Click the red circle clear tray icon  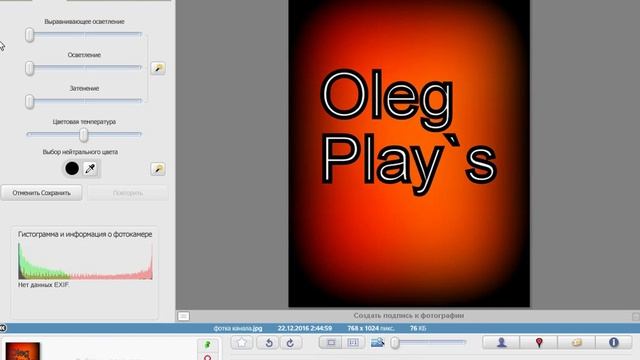point(208,357)
